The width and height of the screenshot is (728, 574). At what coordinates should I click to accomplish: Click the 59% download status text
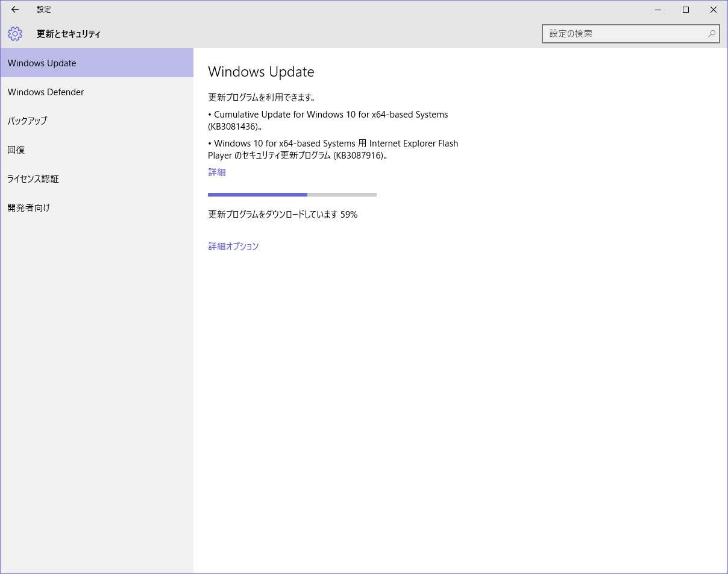tap(283, 214)
